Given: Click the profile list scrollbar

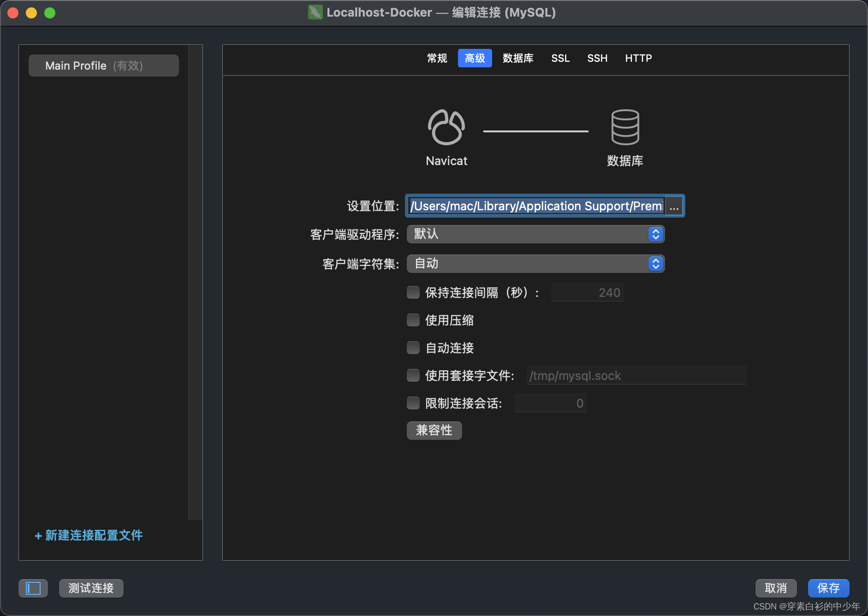Looking at the screenshot, I should pos(195,282).
